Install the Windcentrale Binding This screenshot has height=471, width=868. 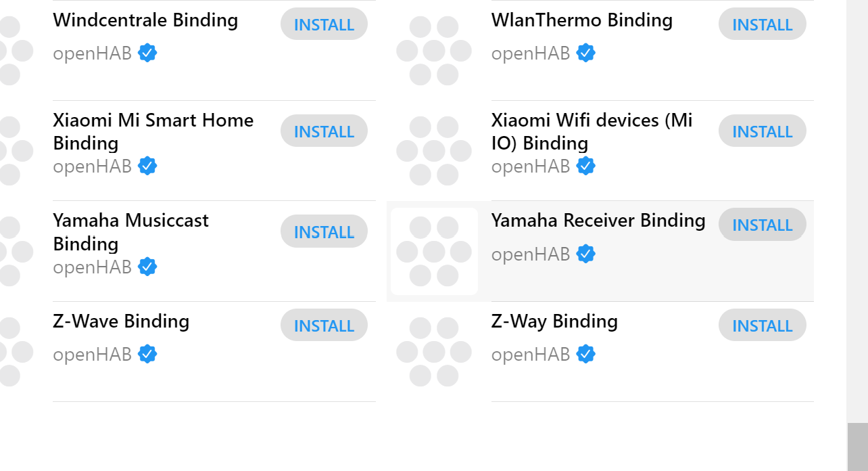pos(324,24)
